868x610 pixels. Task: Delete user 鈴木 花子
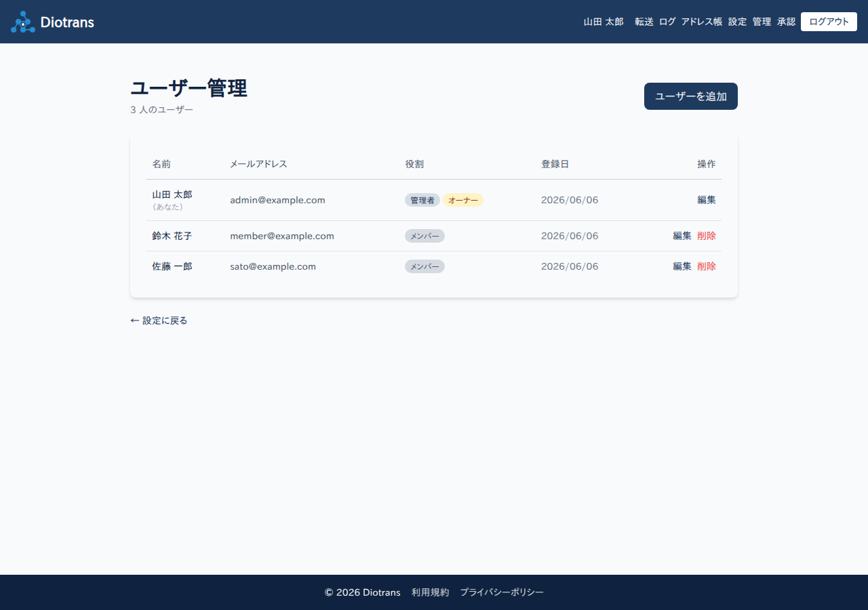[707, 236]
